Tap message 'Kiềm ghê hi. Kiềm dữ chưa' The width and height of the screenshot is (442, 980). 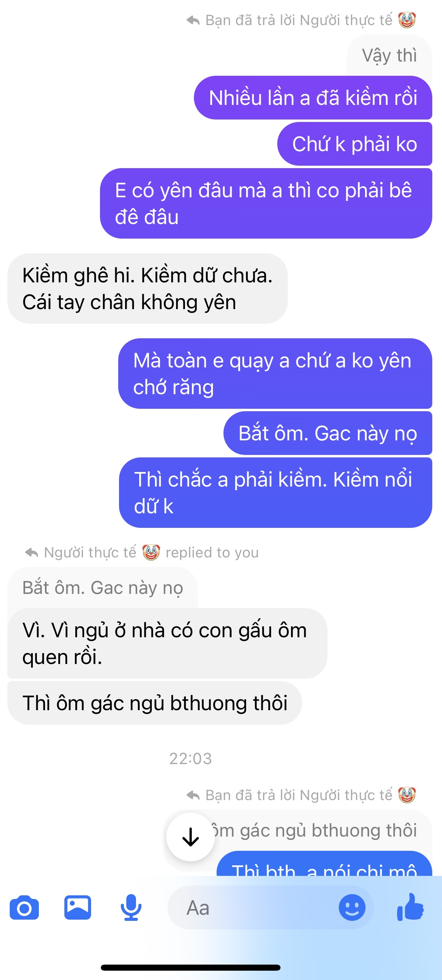tap(147, 288)
